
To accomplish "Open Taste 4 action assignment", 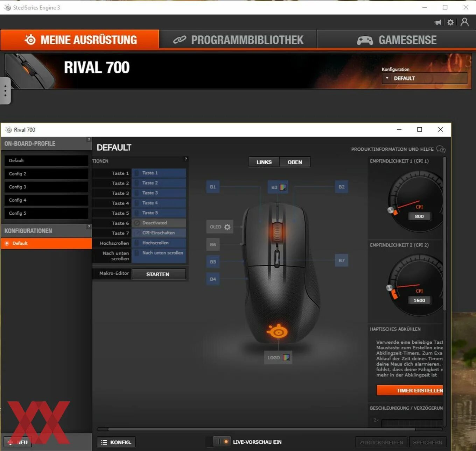I will coord(159,203).
